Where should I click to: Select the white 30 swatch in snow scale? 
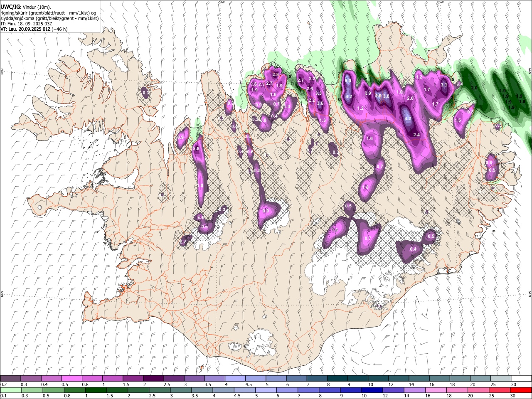(x=521, y=378)
